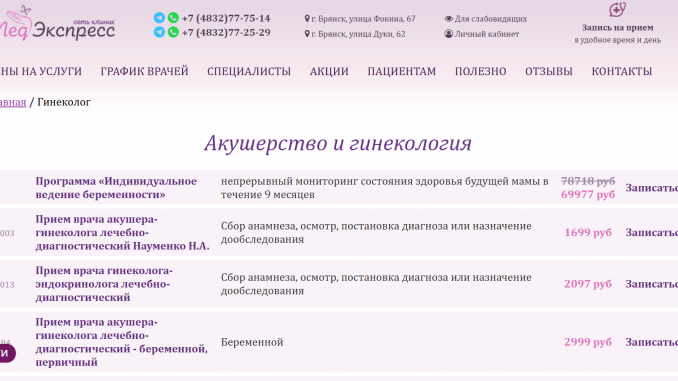This screenshot has height=381, width=678.
Task: Open the АКЦИИ menu item
Action: pos(329,71)
